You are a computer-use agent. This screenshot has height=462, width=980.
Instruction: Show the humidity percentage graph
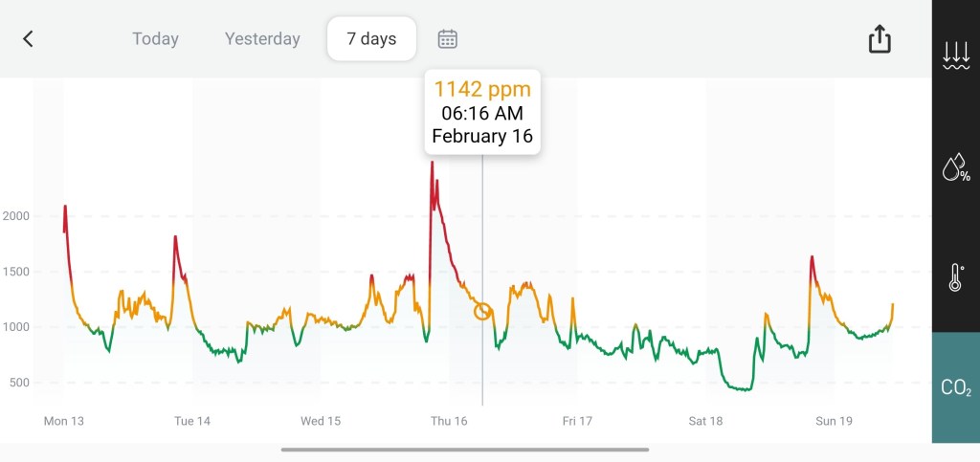click(955, 170)
